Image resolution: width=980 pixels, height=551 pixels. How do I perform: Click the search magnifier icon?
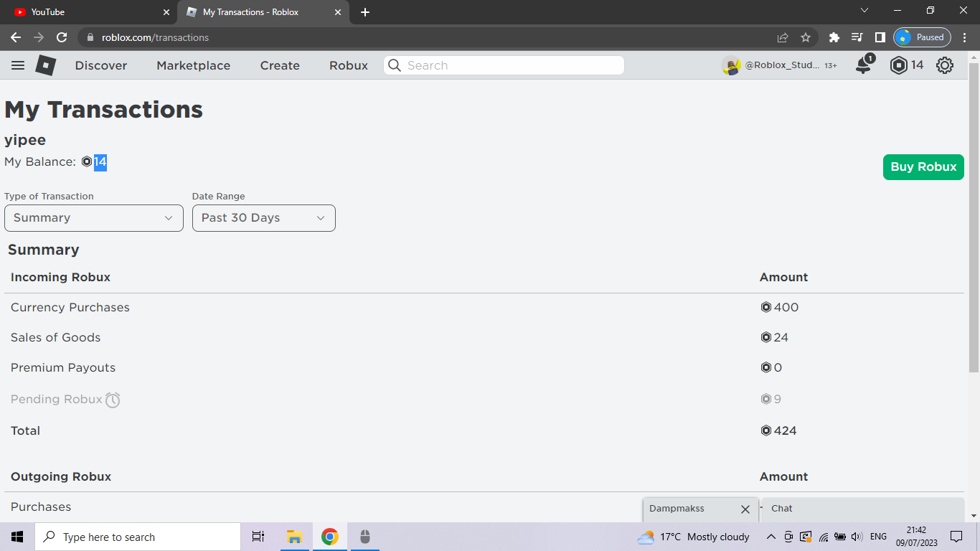click(x=394, y=65)
